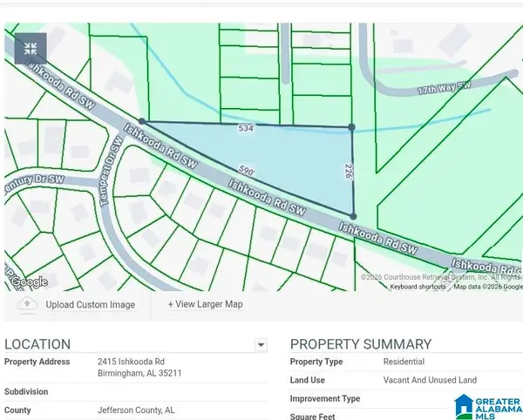This screenshot has height=420, width=523.
Task: Click Upload Custom Image
Action: (90, 305)
